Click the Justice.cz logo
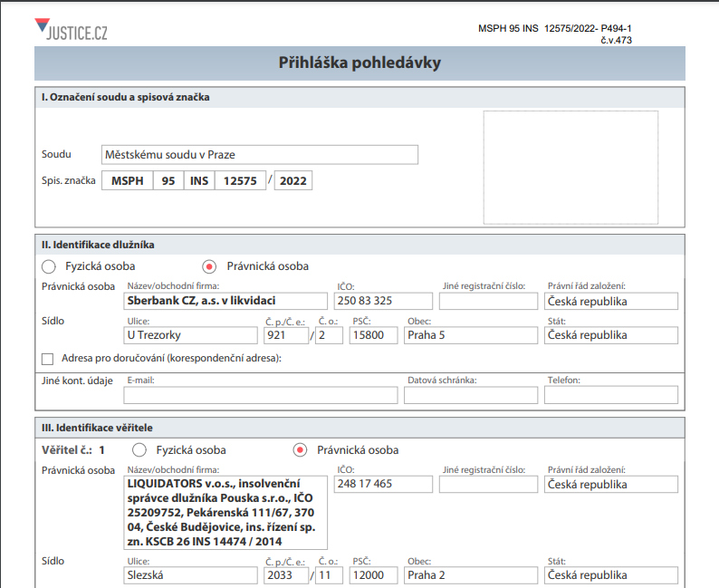719x588 pixels. pos(71,30)
